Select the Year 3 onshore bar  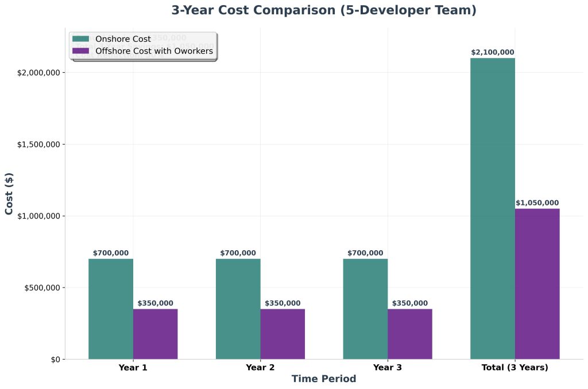pyautogui.click(x=365, y=310)
